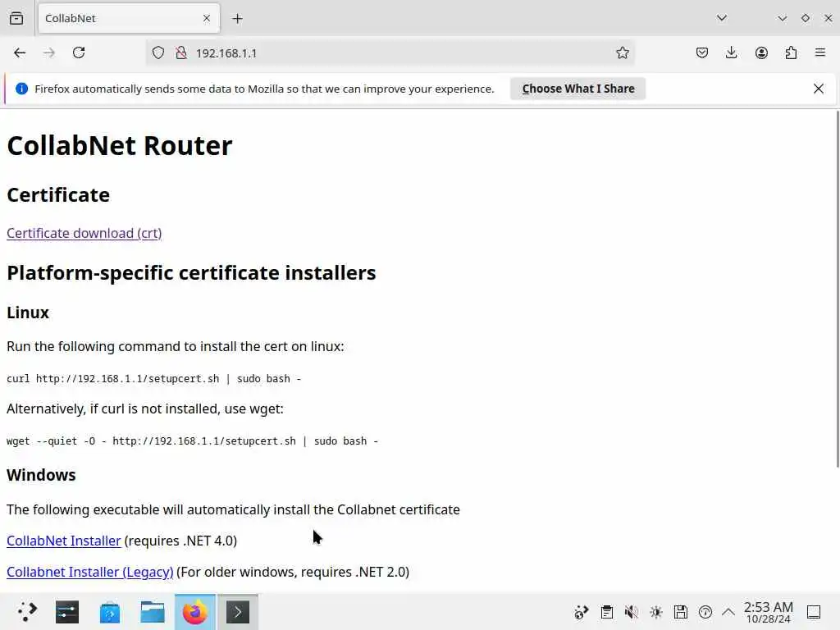Toggle the muted volume tray icon

[631, 612]
